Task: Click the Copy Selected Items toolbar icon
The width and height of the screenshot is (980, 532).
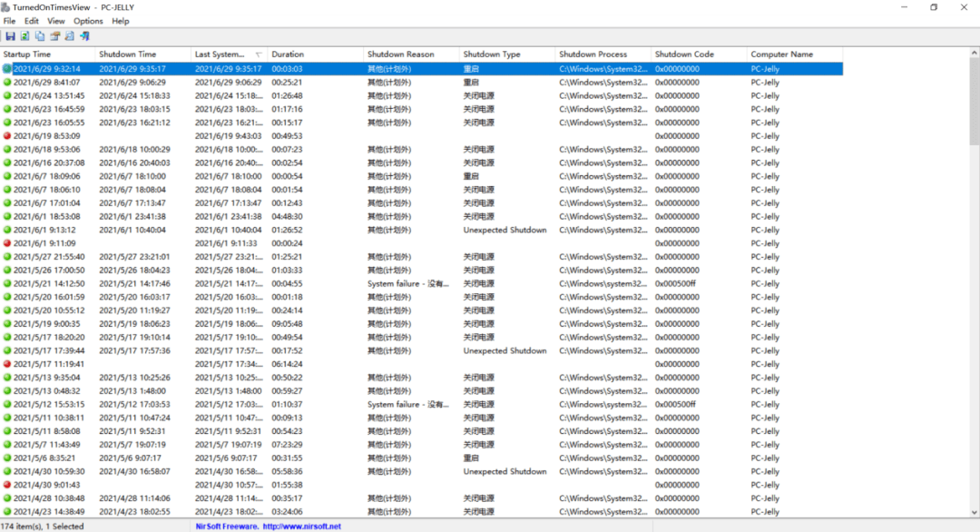Action: click(x=40, y=36)
